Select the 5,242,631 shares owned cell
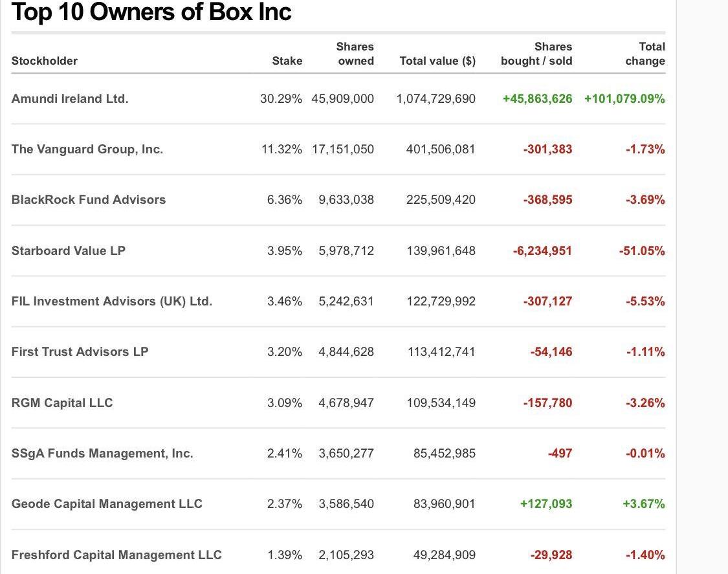 [x=346, y=302]
